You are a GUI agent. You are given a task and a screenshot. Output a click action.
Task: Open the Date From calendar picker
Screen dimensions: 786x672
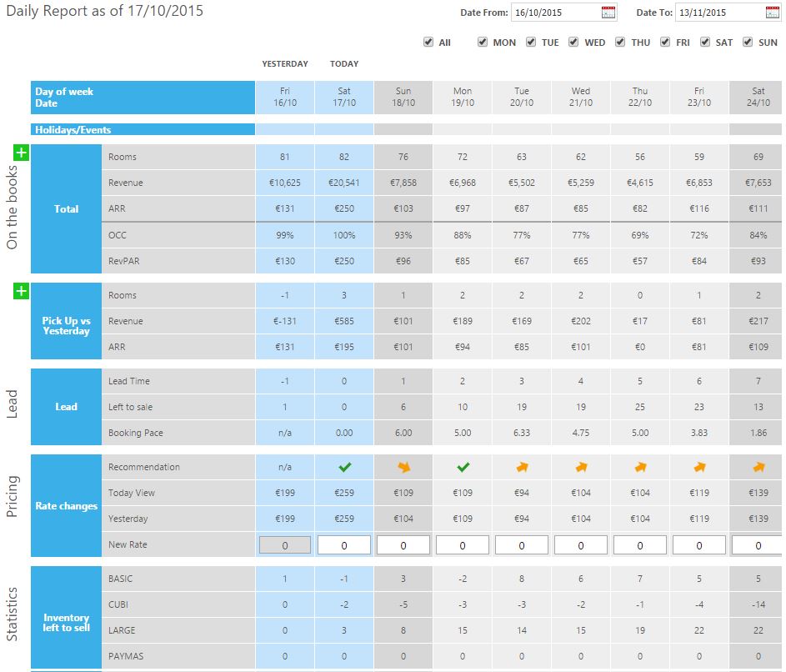608,13
